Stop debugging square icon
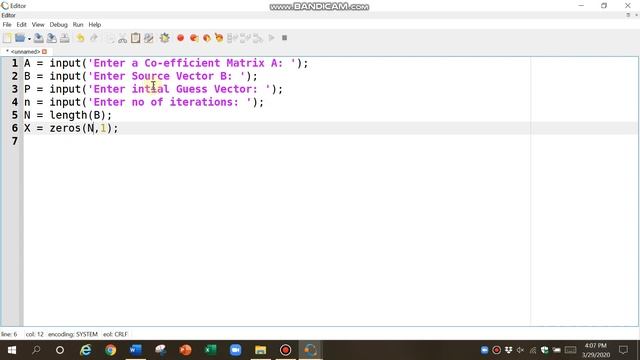The width and height of the screenshot is (640, 360). 284,38
